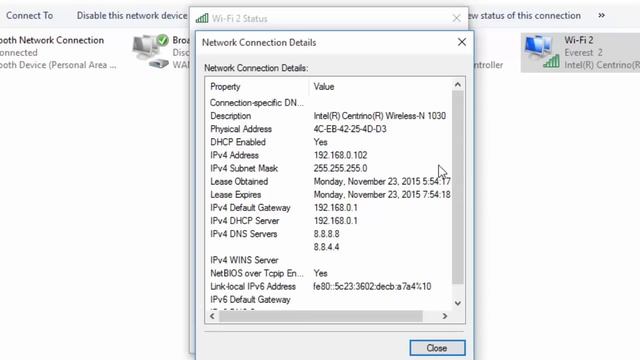Click the Wi-Fi 2 adapter icon
This screenshot has width=640, height=360.
[x=542, y=51]
